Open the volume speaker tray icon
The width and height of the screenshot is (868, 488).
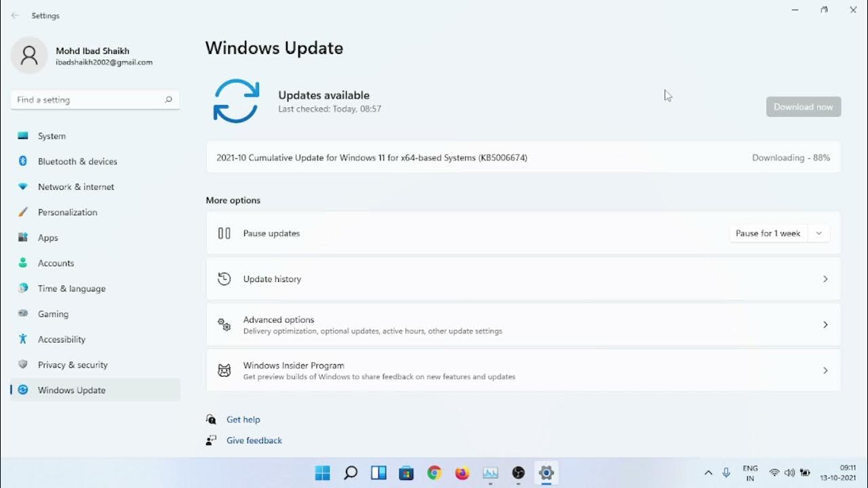pos(789,473)
